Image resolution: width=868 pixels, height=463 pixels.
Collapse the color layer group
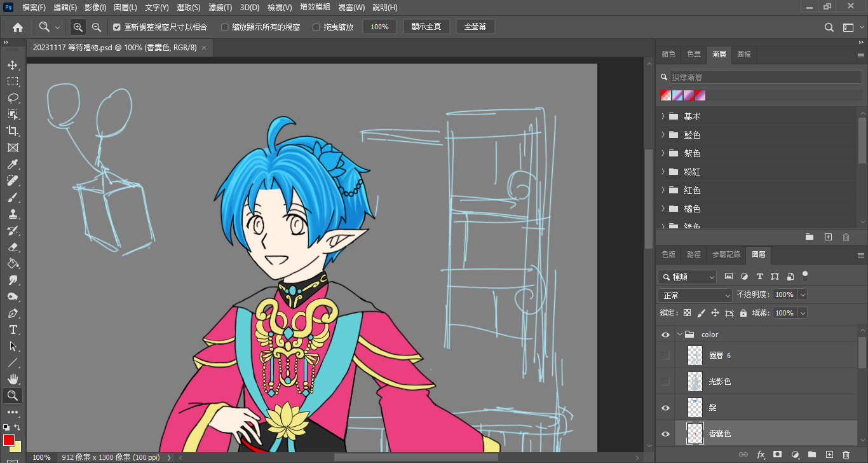680,335
